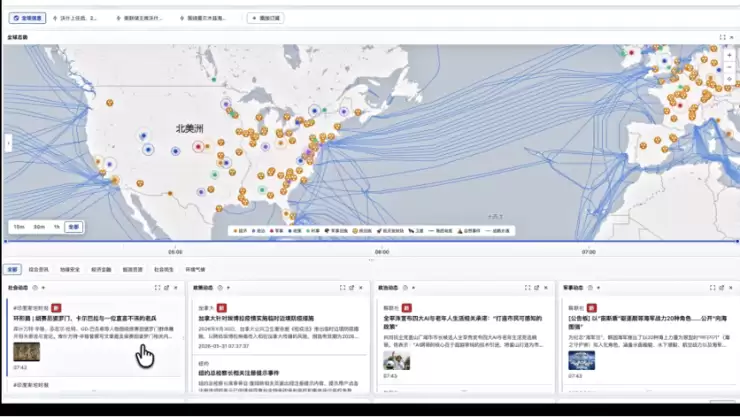Jump to 05:00 on the timeline
740x417 pixels.
[x=175, y=252]
